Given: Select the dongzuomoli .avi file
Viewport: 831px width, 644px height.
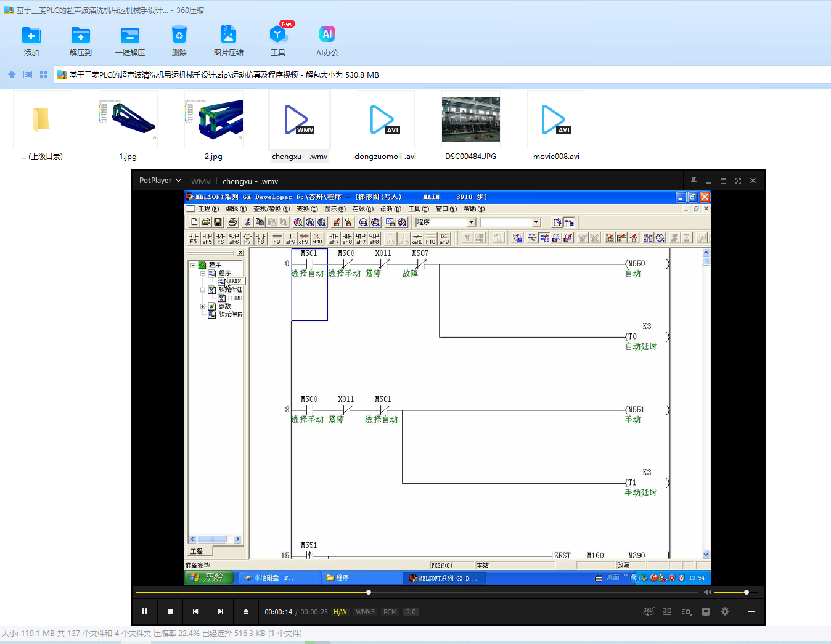Looking at the screenshot, I should pos(385,126).
